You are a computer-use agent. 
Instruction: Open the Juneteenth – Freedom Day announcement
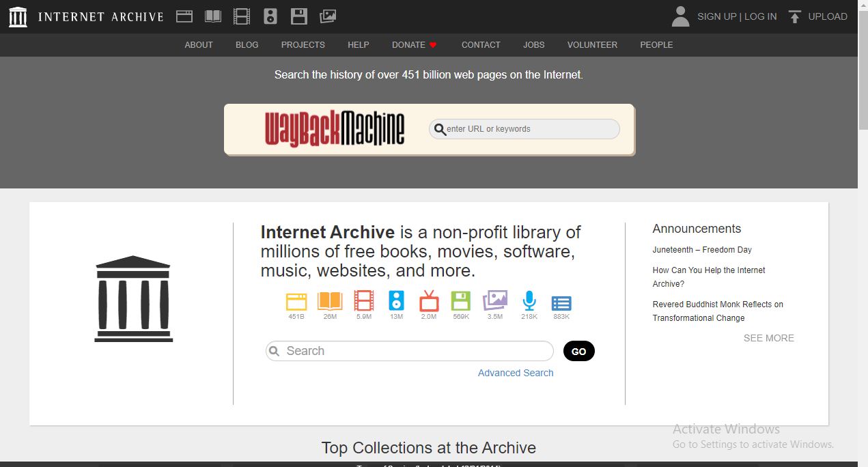click(702, 250)
